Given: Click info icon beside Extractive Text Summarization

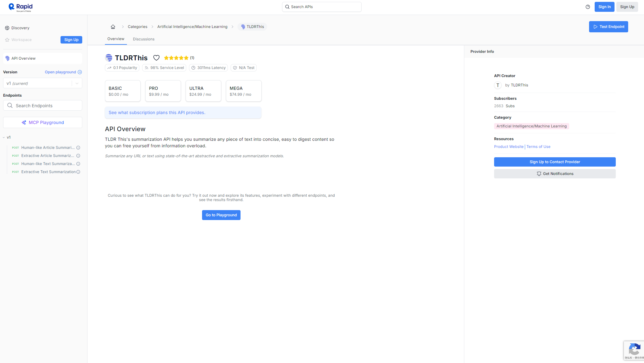Looking at the screenshot, I should pos(78,172).
